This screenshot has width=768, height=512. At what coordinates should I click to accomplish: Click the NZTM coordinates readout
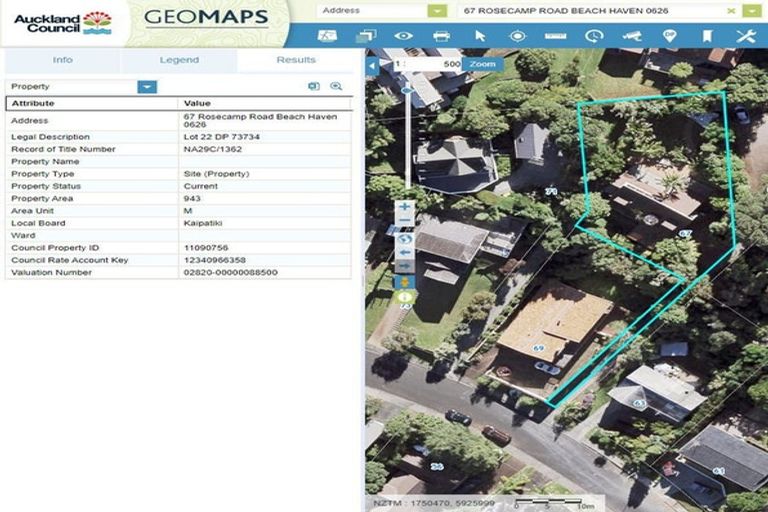[434, 503]
